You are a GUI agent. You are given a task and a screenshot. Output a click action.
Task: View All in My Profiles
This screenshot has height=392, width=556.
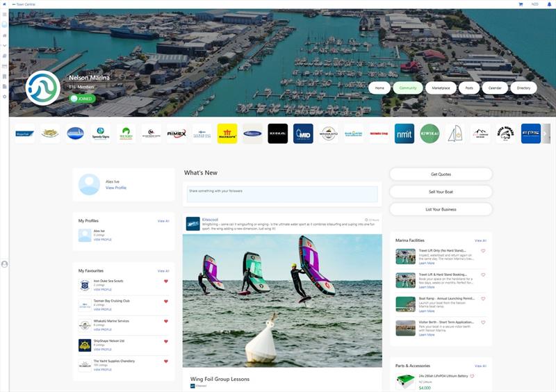point(163,221)
